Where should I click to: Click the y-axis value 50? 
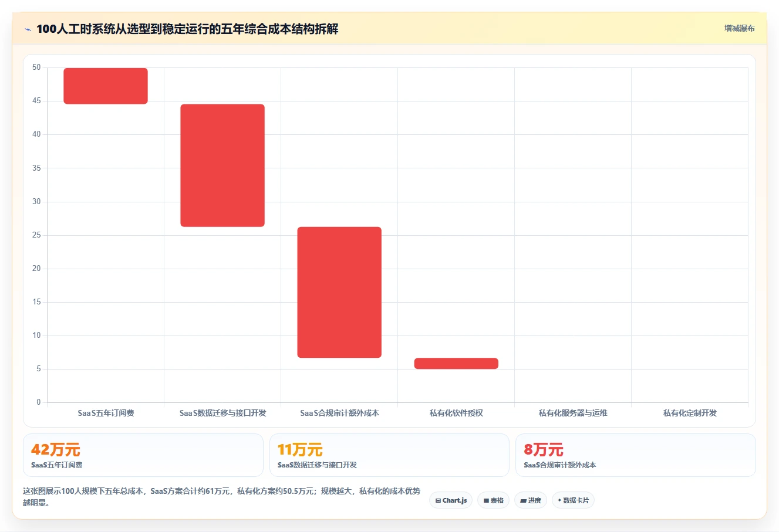point(36,67)
